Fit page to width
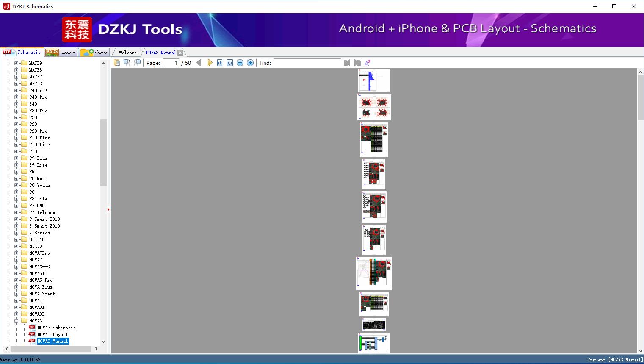 220,63
